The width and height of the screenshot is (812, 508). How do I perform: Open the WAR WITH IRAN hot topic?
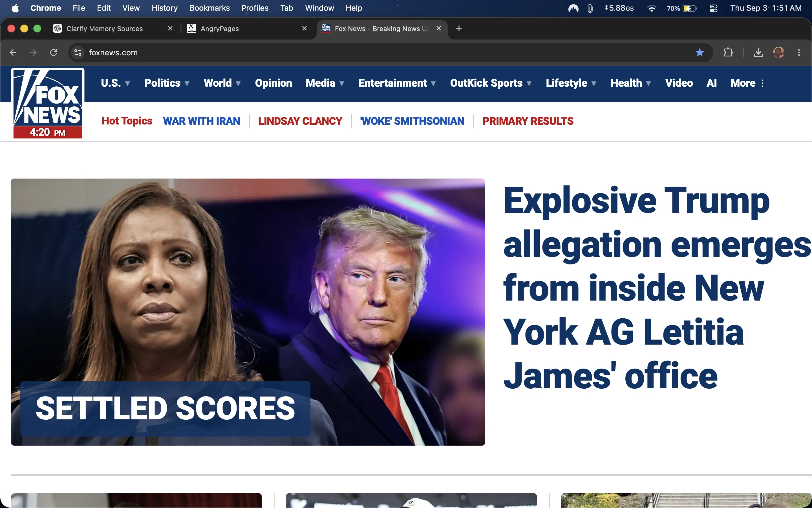[x=202, y=121]
